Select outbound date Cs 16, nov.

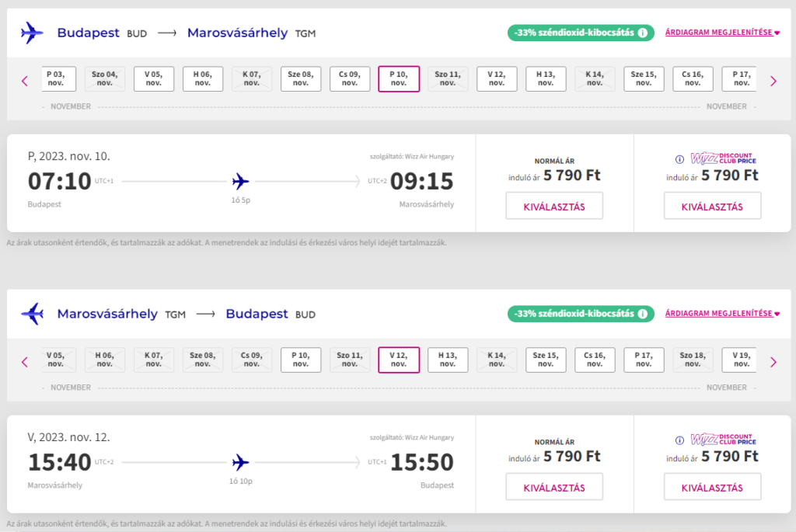tap(693, 78)
